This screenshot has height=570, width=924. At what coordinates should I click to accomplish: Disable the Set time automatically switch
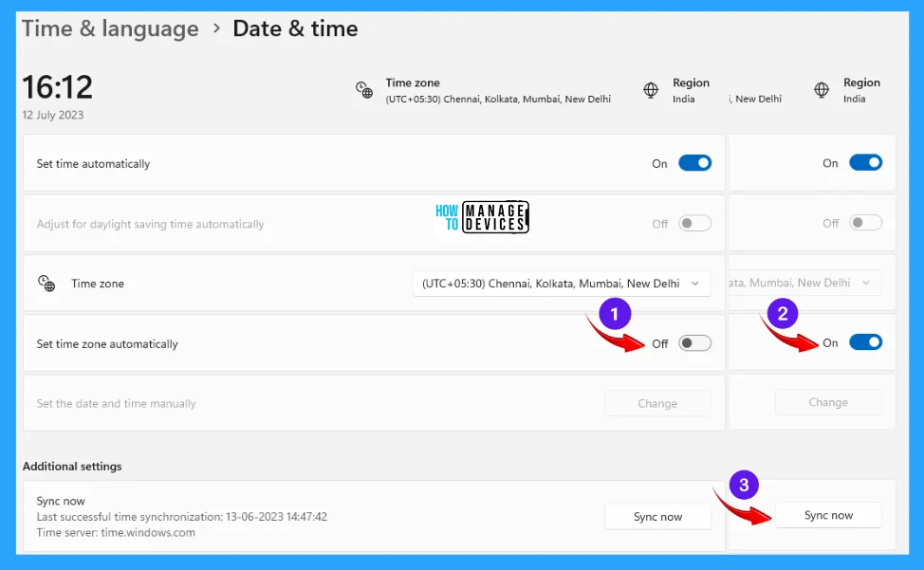pos(695,162)
